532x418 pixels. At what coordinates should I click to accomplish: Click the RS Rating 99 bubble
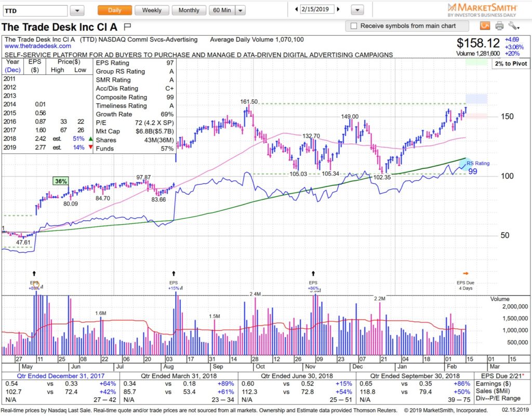click(x=466, y=164)
